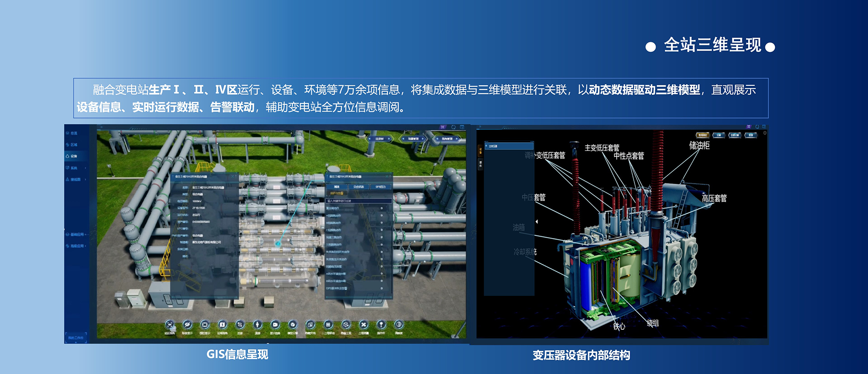The width and height of the screenshot is (868, 374).
Task: Switch to the SF6压力 tab
Action: coord(380,187)
